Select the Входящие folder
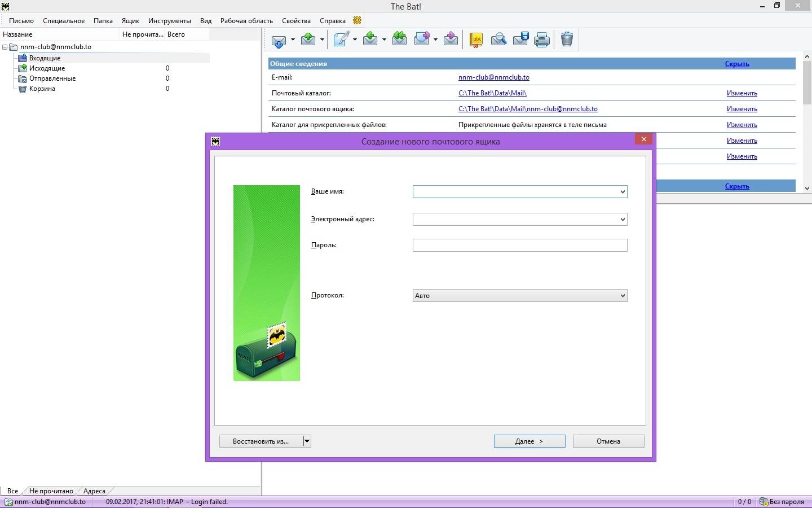Image resolution: width=812 pixels, height=508 pixels. (45, 58)
